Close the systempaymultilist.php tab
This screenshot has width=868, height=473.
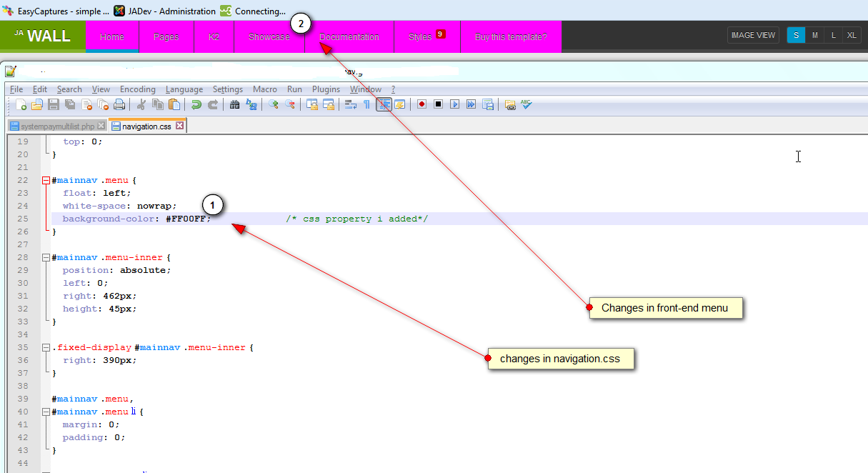101,126
